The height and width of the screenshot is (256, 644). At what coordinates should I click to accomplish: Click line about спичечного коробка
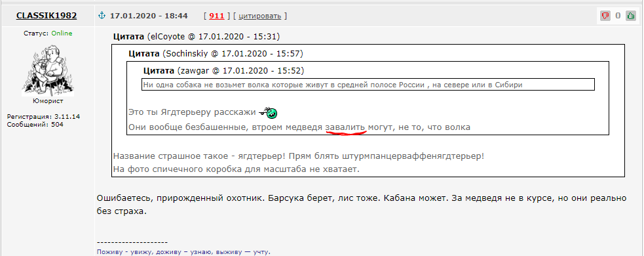click(236, 169)
